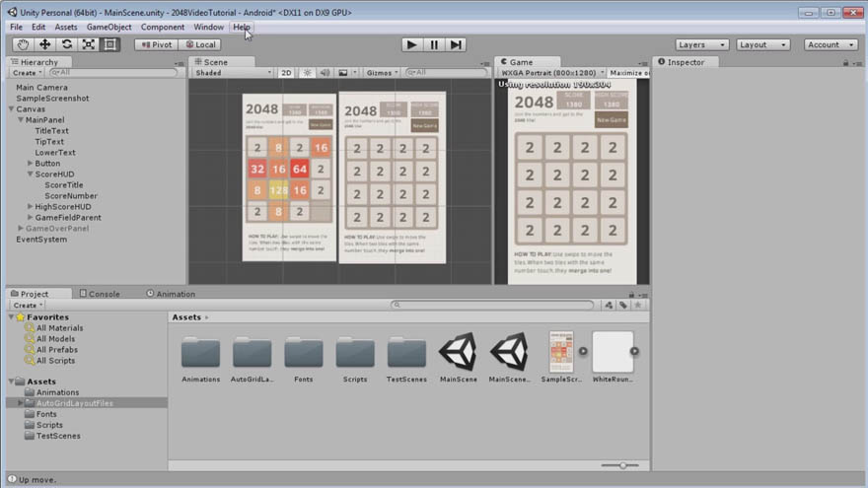Click the save search star icon
868x488 pixels.
click(x=638, y=305)
